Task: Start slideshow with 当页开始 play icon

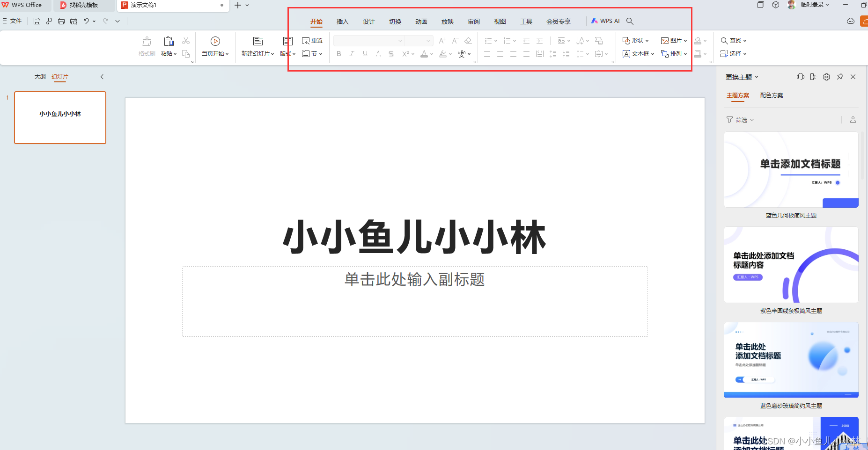Action: coord(215,41)
